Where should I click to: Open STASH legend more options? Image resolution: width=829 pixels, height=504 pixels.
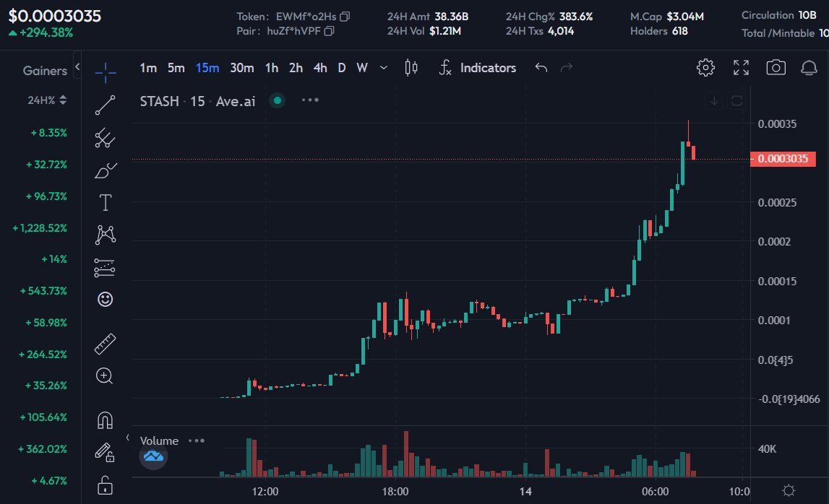tap(310, 100)
